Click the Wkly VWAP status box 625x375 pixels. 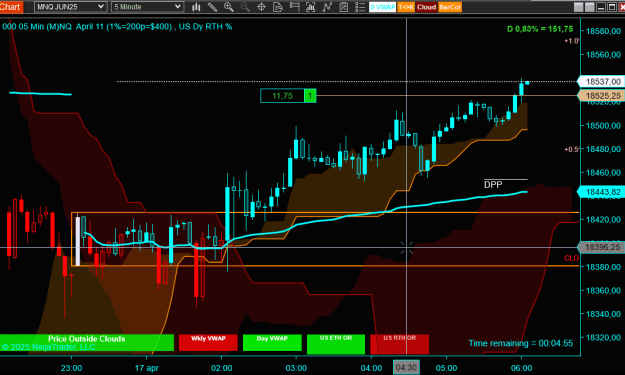[x=208, y=343]
